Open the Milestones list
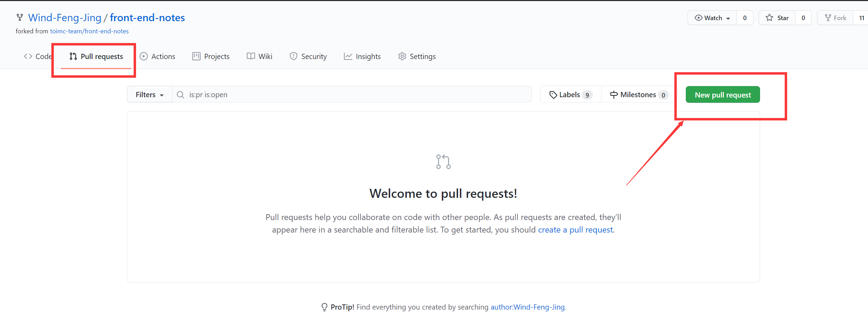The width and height of the screenshot is (868, 320). click(x=639, y=95)
